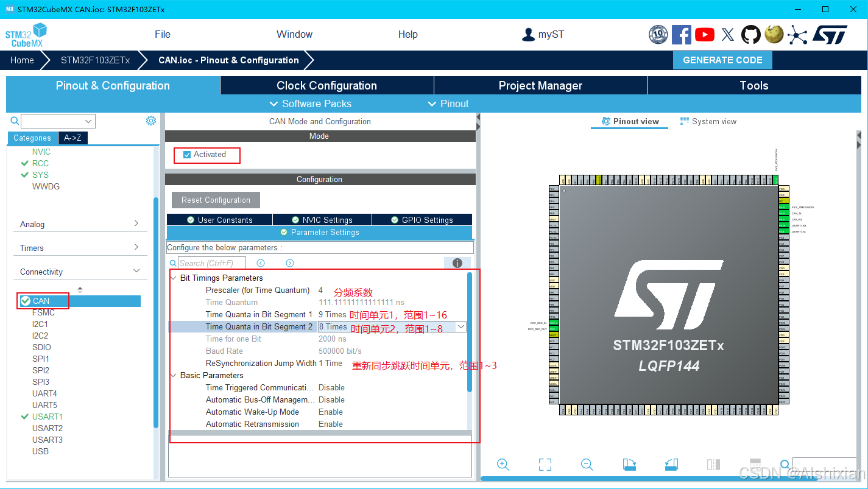The height and width of the screenshot is (489, 868).
Task: Switch to Clock Configuration tab
Action: pyautogui.click(x=326, y=85)
